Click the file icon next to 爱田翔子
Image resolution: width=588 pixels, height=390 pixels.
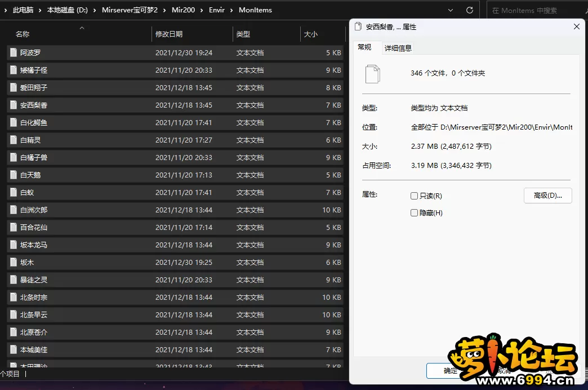(x=14, y=87)
